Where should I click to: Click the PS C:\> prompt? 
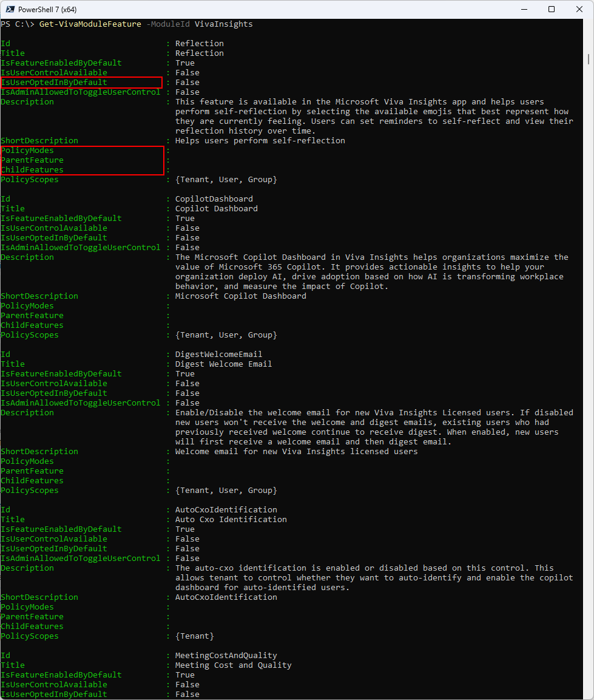point(18,24)
